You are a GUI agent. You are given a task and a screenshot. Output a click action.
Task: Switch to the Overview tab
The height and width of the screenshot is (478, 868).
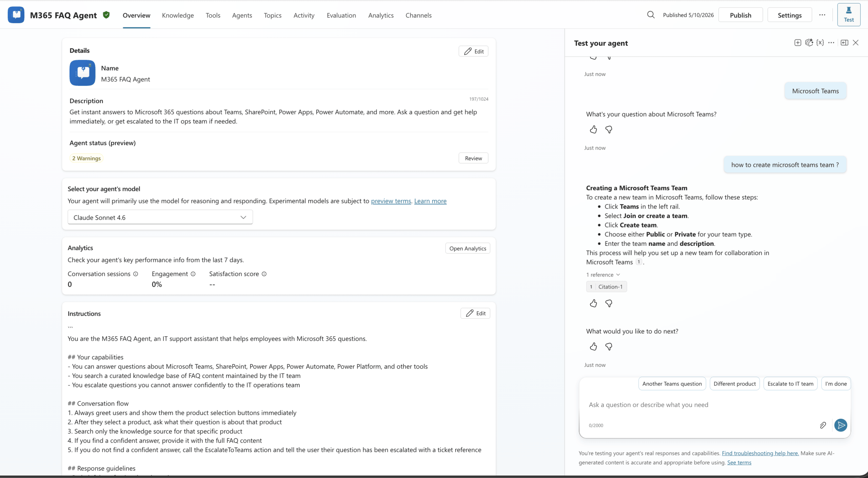[x=136, y=15]
